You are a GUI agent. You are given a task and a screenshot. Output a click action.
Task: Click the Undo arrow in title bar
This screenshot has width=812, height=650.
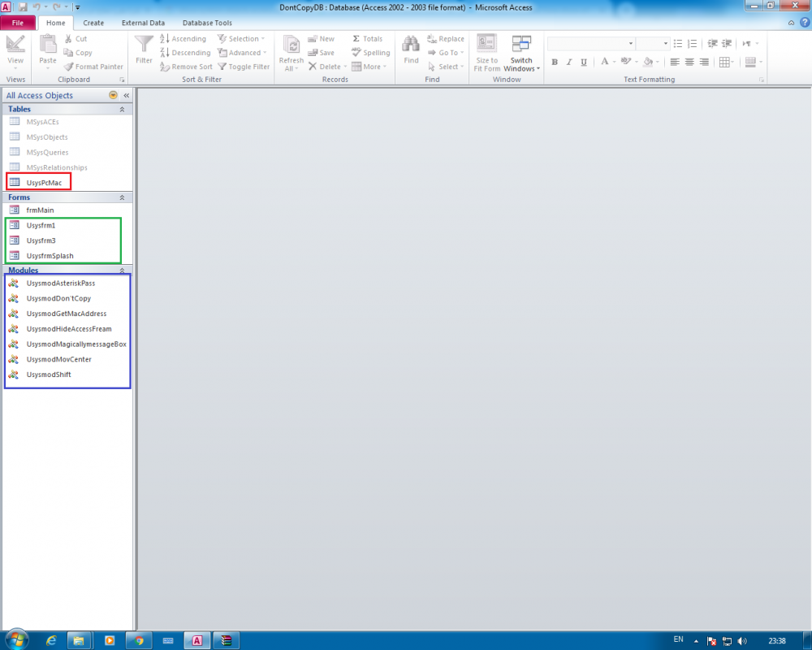pyautogui.click(x=37, y=7)
